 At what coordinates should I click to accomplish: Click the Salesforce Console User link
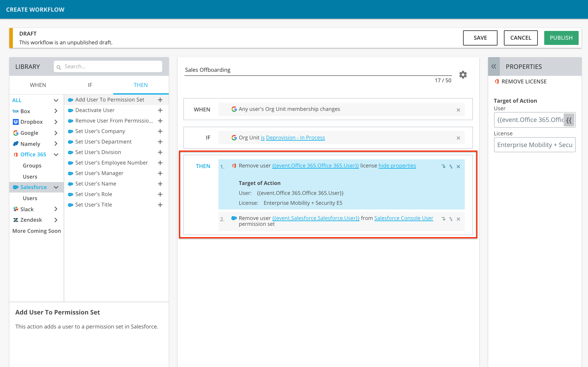coord(403,218)
